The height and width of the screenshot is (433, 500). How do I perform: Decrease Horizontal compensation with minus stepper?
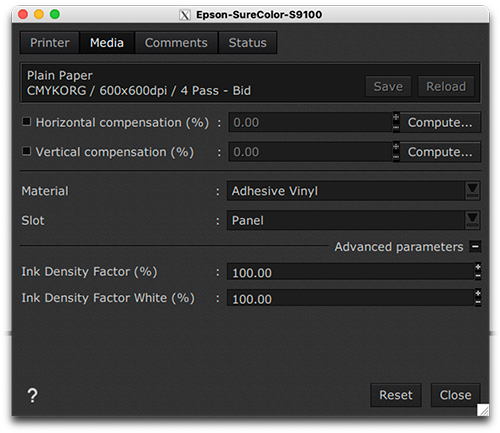tap(396, 127)
